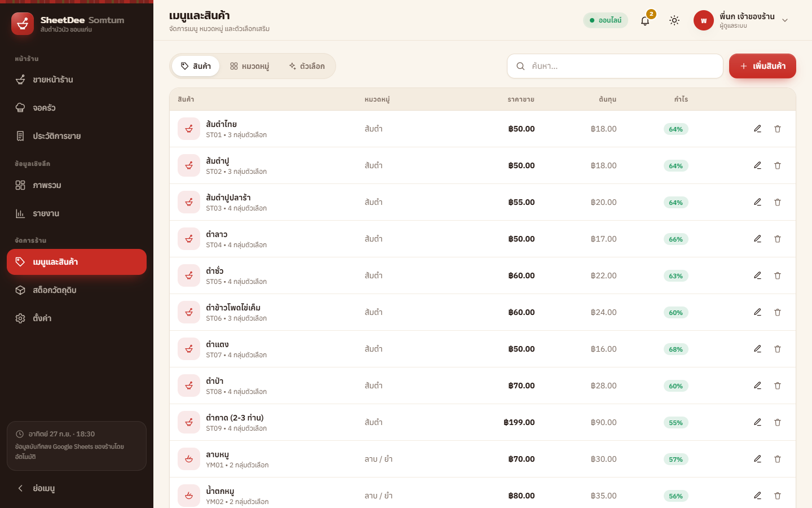Delete the ตำแตง product
This screenshot has height=508, width=812.
coord(778,349)
